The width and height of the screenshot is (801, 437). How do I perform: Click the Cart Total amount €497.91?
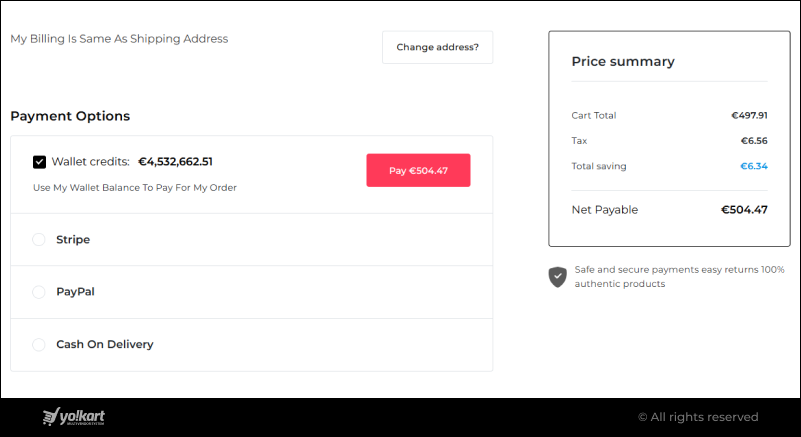pos(749,115)
